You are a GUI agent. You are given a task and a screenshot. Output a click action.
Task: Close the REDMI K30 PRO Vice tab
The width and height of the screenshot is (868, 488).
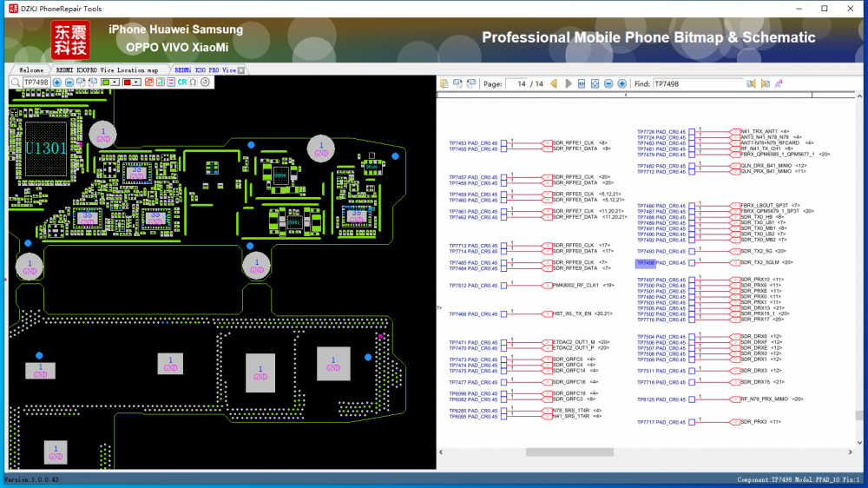tap(241, 70)
